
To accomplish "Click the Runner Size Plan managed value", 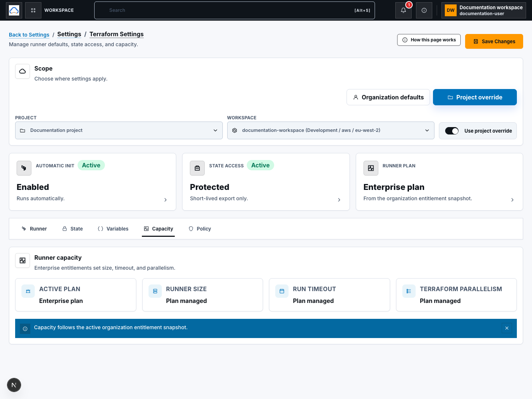I will [x=186, y=301].
